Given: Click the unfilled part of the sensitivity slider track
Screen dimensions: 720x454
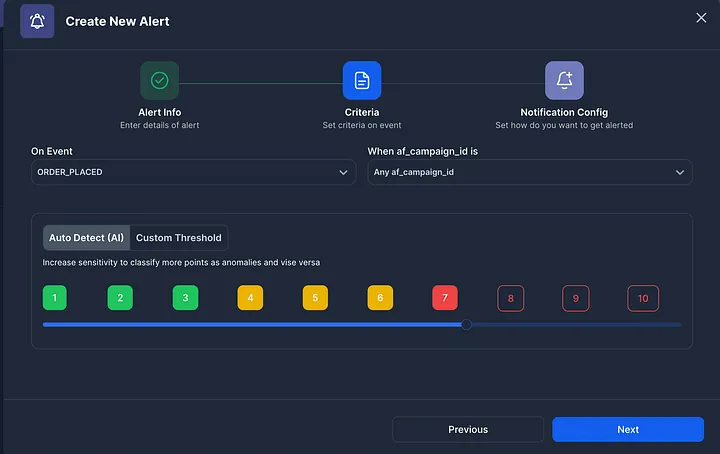Looking at the screenshot, I should [x=577, y=325].
